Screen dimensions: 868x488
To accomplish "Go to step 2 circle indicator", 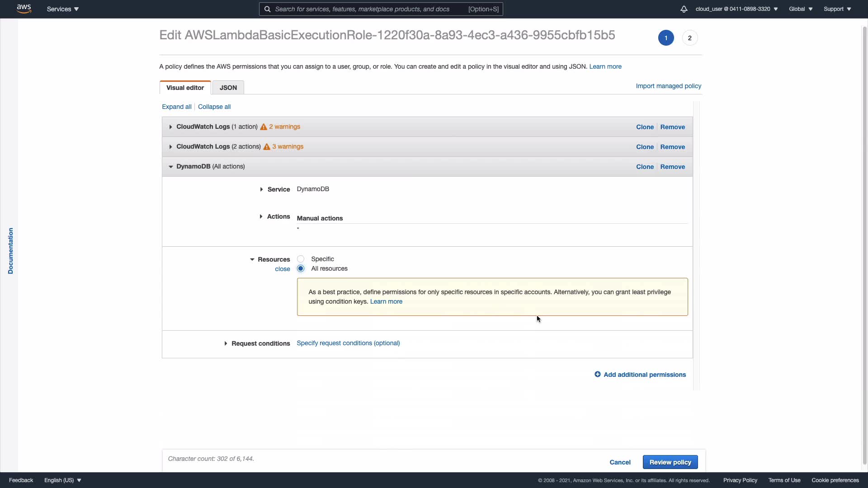I will tap(689, 38).
